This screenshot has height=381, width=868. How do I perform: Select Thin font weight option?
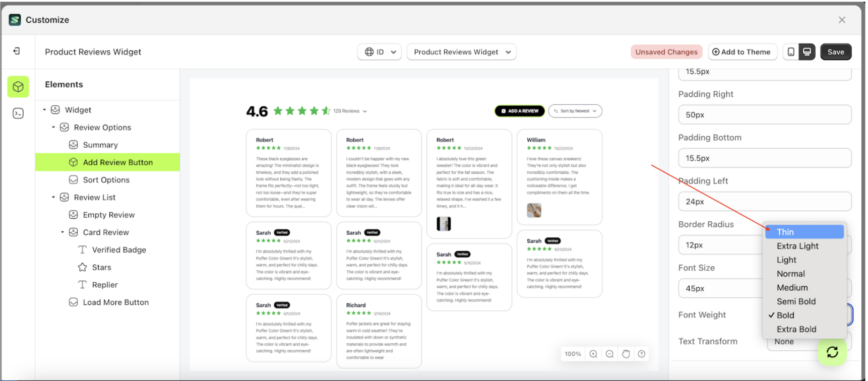point(804,232)
